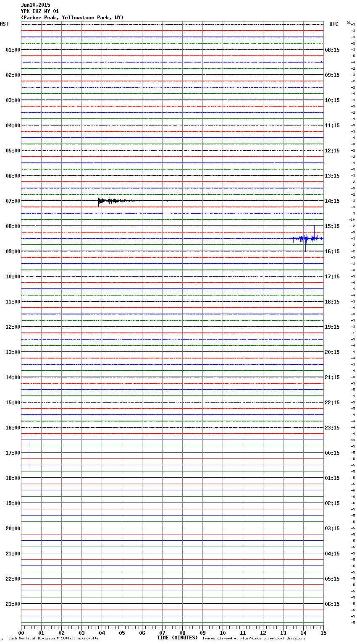Click the 15 minute tick label on x-axis
This screenshot has height=644, width=357.
tap(323, 633)
